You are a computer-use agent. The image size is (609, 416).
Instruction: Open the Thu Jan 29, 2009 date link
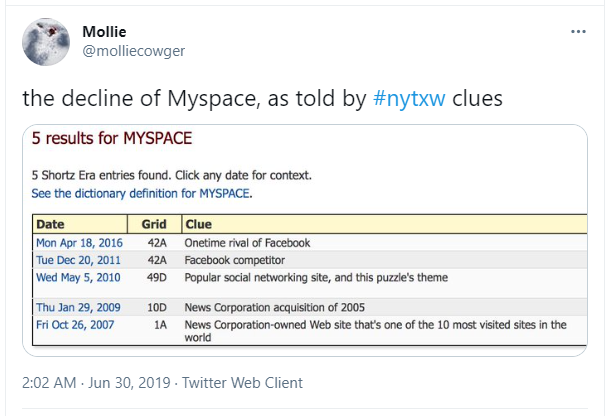pyautogui.click(x=78, y=307)
